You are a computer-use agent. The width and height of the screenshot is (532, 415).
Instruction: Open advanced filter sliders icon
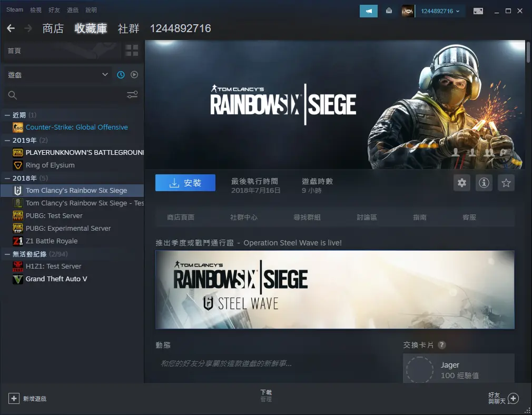point(132,94)
